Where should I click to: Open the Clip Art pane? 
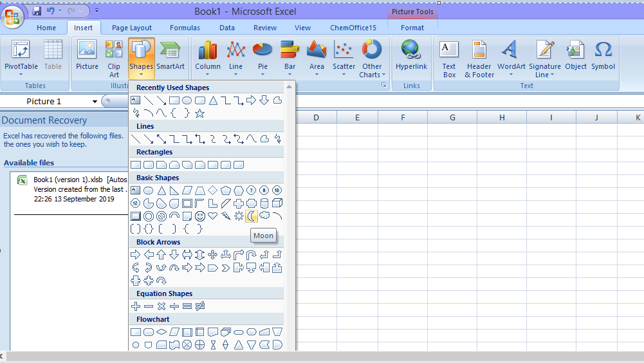[114, 58]
